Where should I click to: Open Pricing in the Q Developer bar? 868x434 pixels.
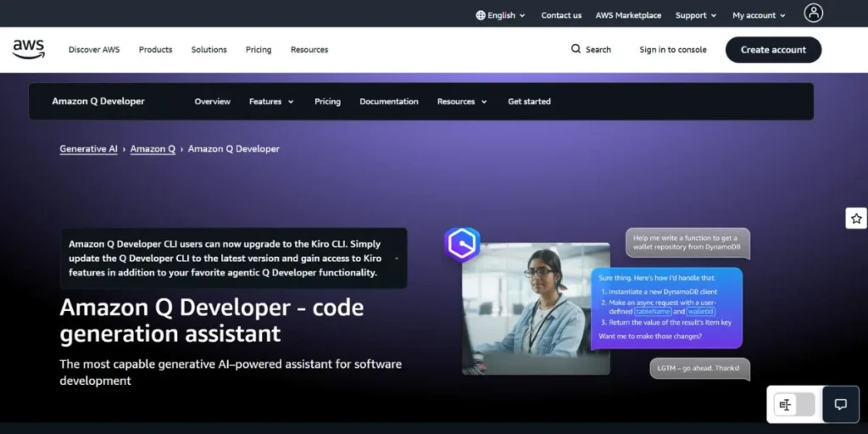(x=328, y=102)
